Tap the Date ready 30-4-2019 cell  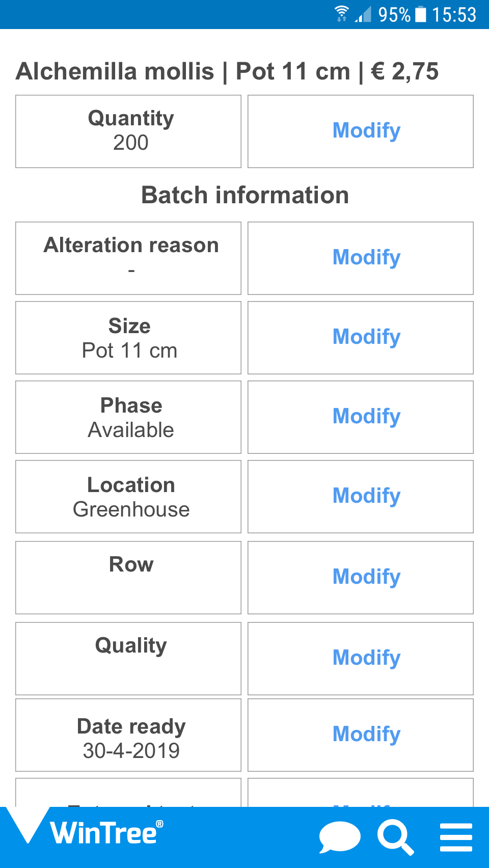pos(128,735)
